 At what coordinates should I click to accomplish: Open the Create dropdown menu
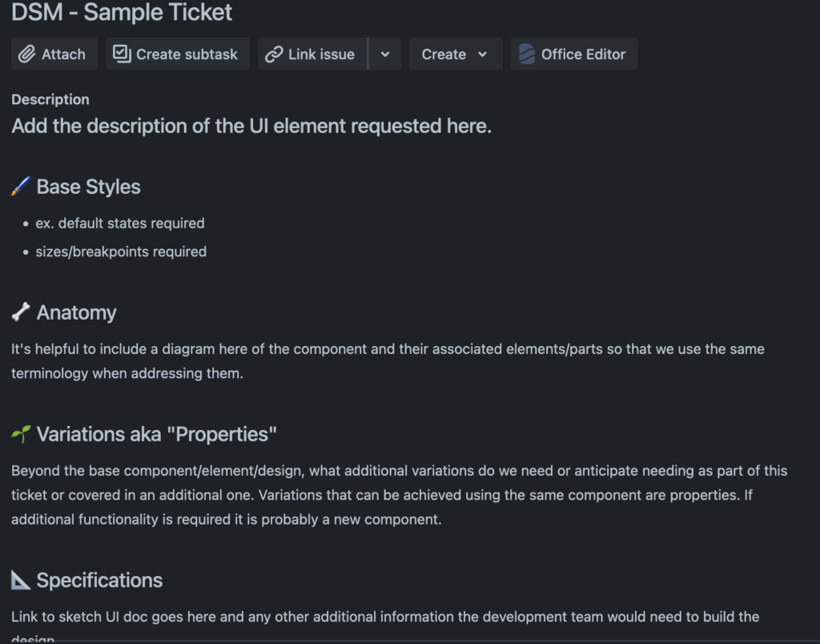[455, 54]
